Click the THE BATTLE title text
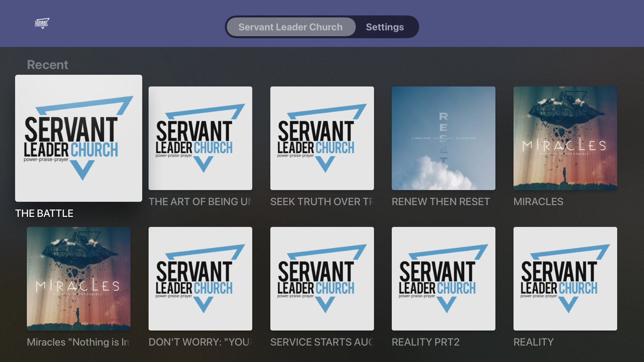Screen dimensions: 644x362 [44, 213]
